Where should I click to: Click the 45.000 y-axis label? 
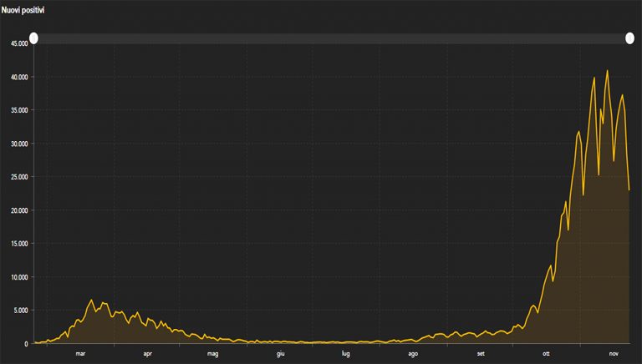[19, 43]
